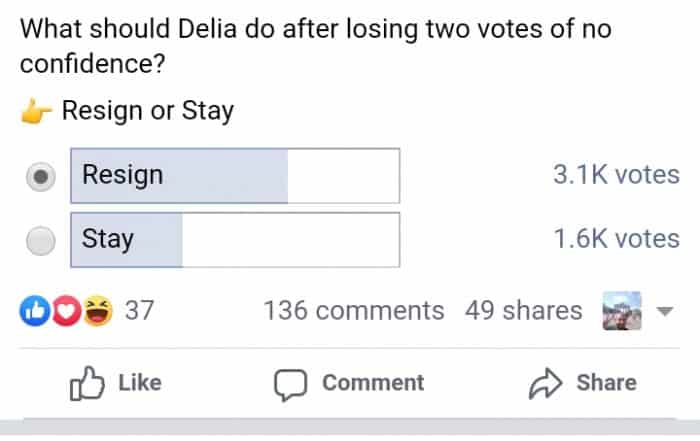
Task: Open the 136 comments link
Action: pyautogui.click(x=353, y=311)
